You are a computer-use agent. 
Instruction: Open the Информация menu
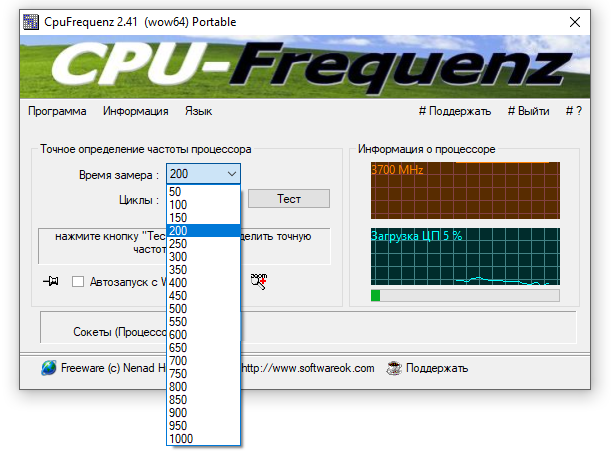click(136, 111)
